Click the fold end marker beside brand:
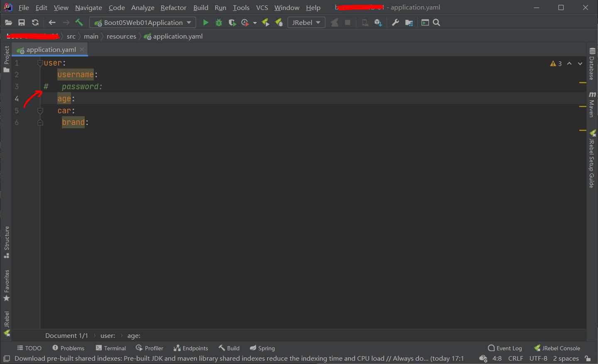 (x=40, y=122)
